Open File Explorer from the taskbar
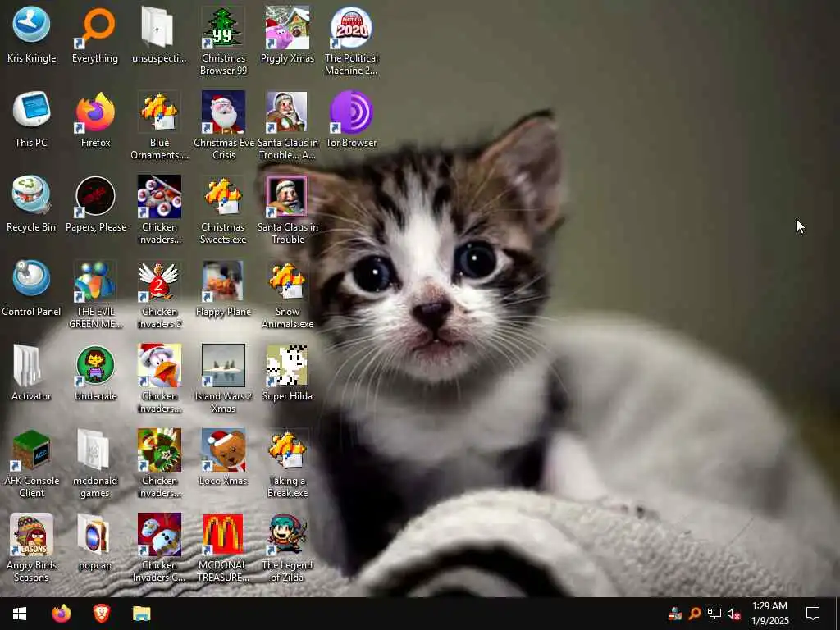The height and width of the screenshot is (630, 840). (141, 614)
